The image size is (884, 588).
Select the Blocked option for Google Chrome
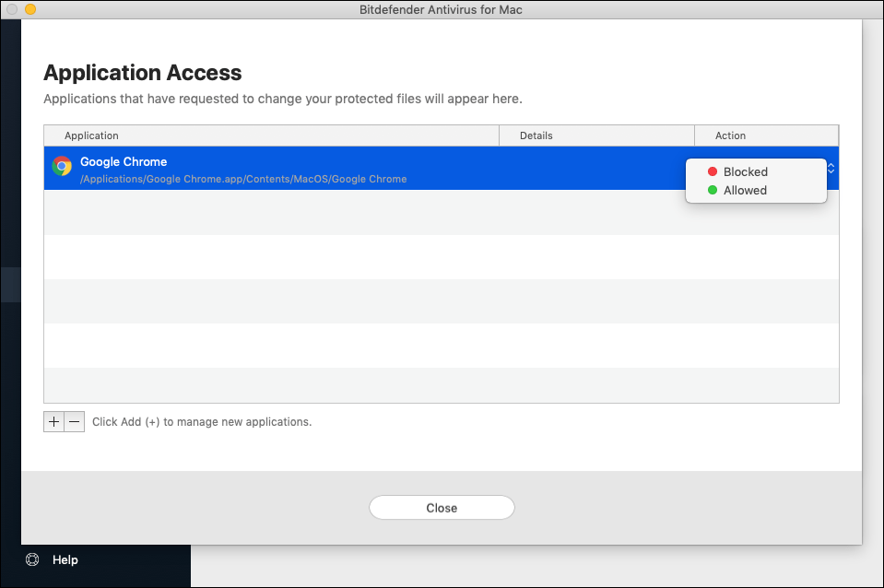747,171
